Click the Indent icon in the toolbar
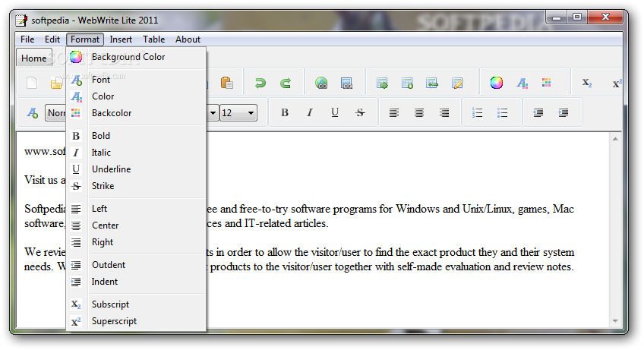The image size is (644, 350). (x=563, y=112)
